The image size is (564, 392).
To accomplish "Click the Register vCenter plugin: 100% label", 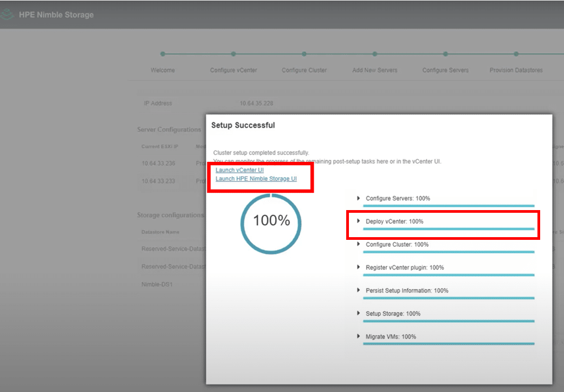I will tap(405, 267).
